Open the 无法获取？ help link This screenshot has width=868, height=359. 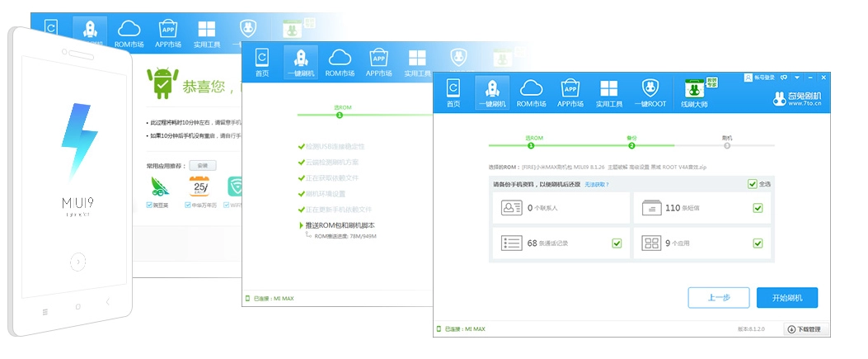(597, 184)
